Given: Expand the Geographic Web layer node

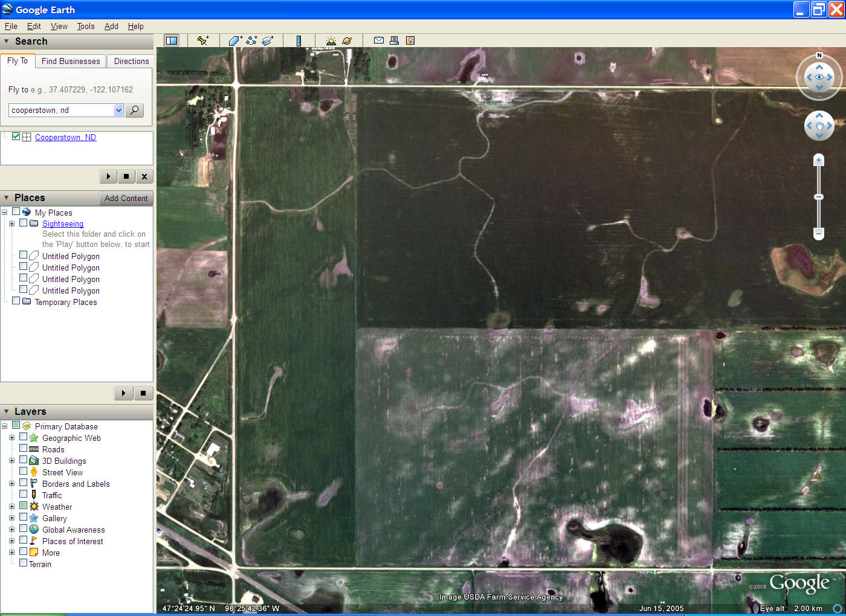Looking at the screenshot, I should click(x=11, y=437).
